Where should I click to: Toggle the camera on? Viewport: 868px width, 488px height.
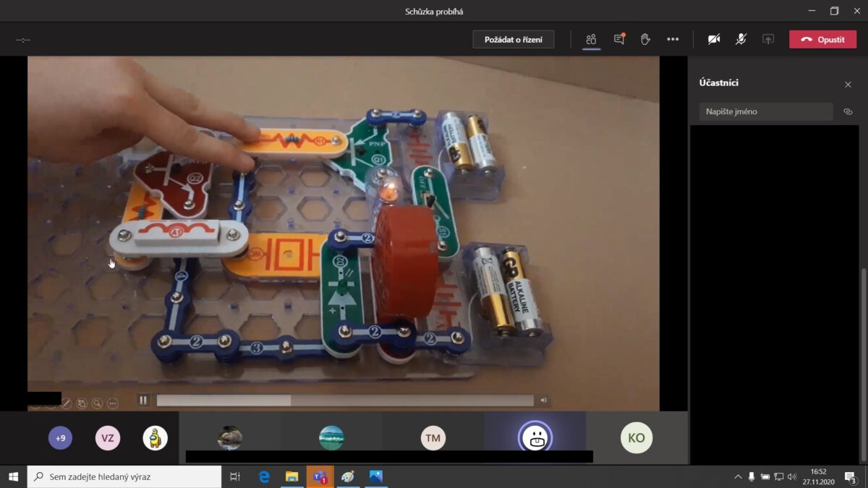714,39
